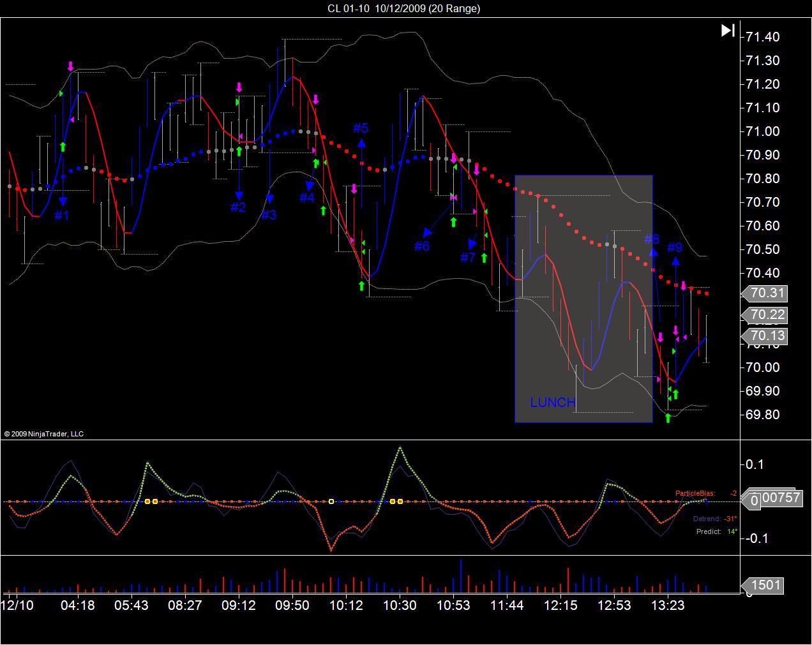
Task: Click the scroll-to-latest-bar arrow icon
Action: [x=728, y=30]
